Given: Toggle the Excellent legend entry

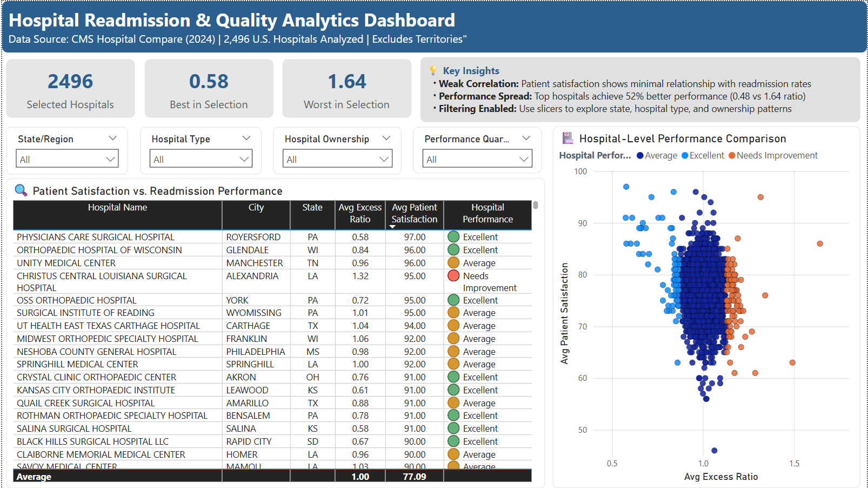Looking at the screenshot, I should (x=703, y=155).
